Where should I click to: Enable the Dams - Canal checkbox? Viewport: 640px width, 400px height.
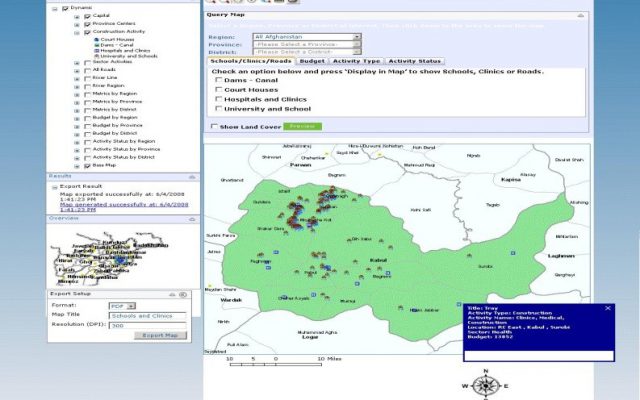tap(218, 81)
